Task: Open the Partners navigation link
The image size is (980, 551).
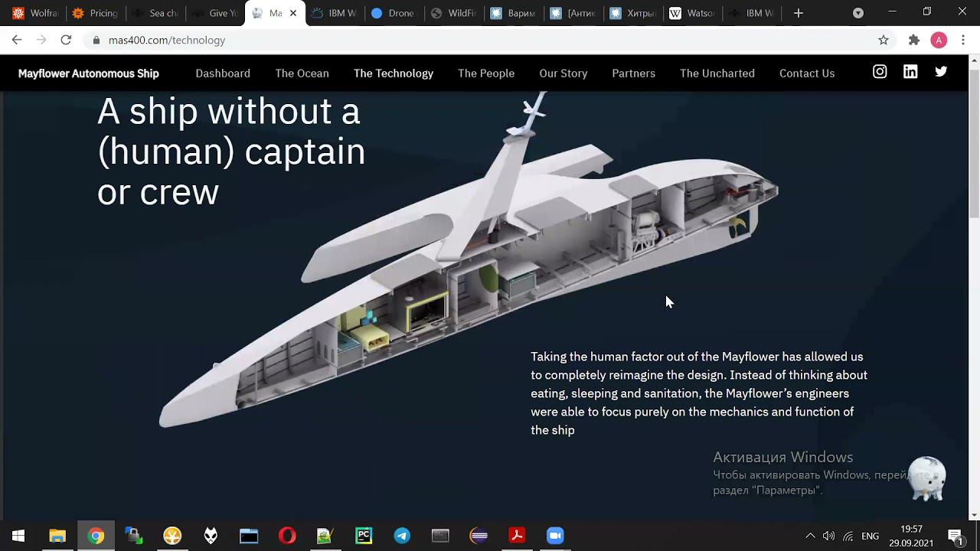Action: (x=633, y=73)
